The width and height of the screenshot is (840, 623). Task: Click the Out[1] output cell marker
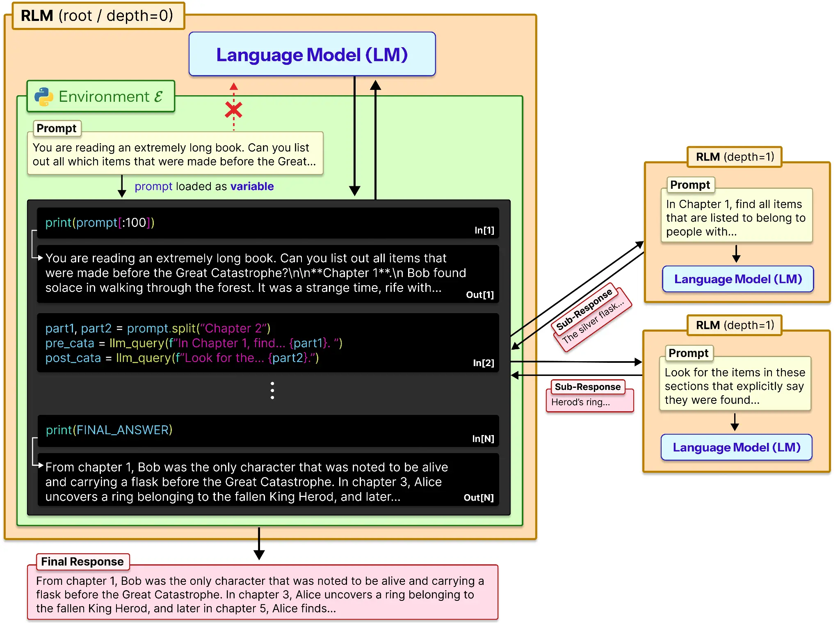(479, 295)
